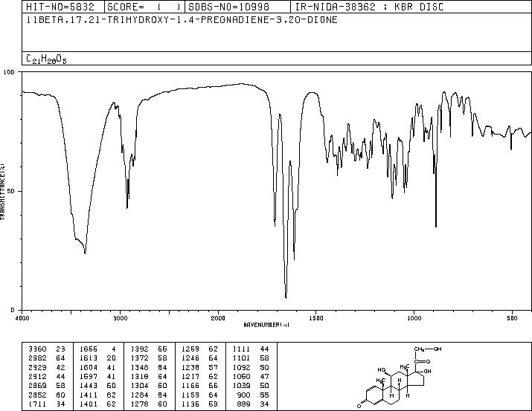Click the 4000 label on wavenumber axis
This screenshot has height=411, width=532.
click(22, 318)
